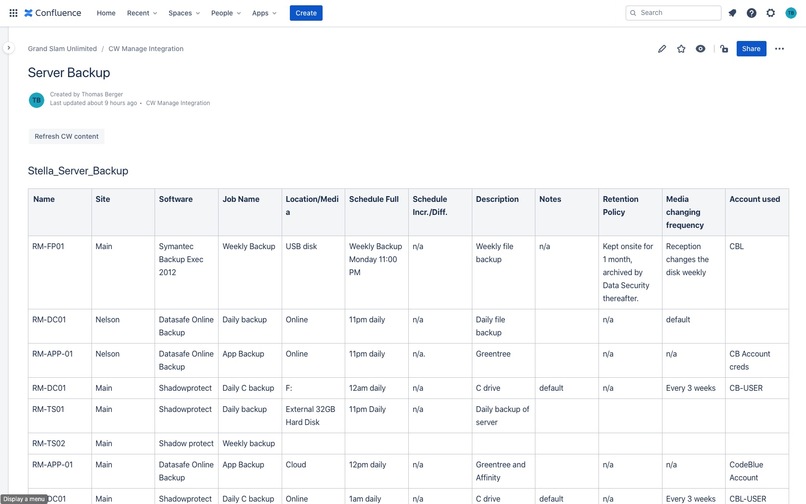Click the Refresh CW content button
The image size is (806, 504).
pos(66,136)
